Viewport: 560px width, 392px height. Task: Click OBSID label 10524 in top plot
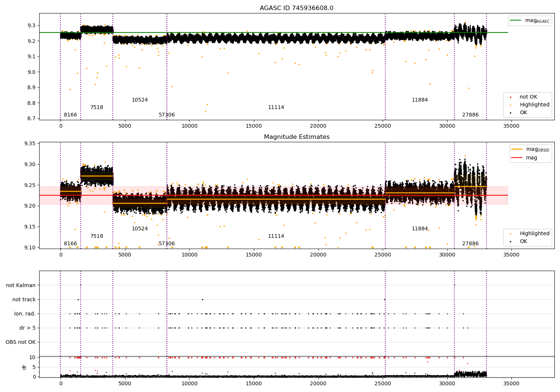[x=140, y=100]
